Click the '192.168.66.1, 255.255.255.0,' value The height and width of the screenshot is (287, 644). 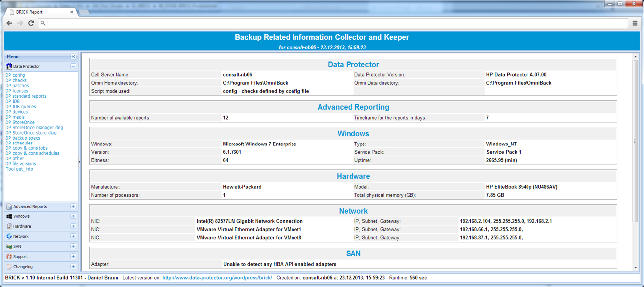point(491,230)
